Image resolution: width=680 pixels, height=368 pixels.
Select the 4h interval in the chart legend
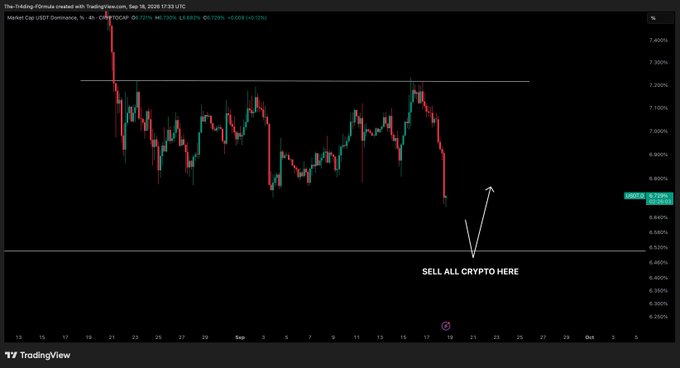tap(92, 18)
